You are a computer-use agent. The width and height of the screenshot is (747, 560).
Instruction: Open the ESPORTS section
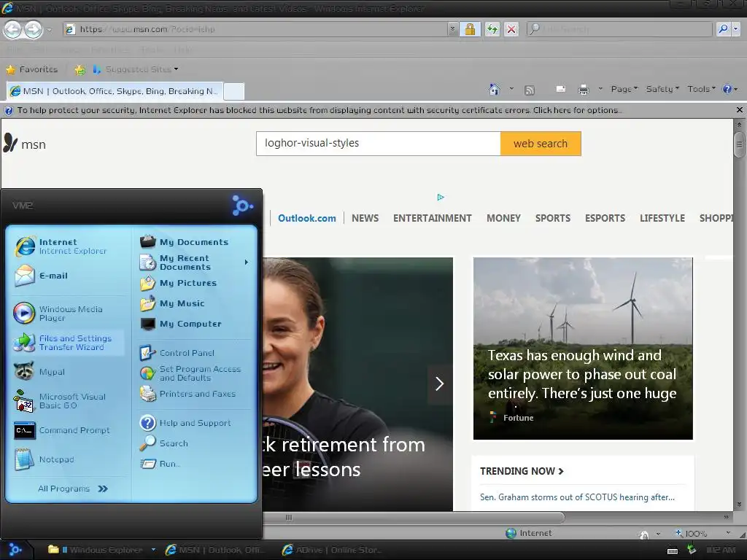[605, 218]
